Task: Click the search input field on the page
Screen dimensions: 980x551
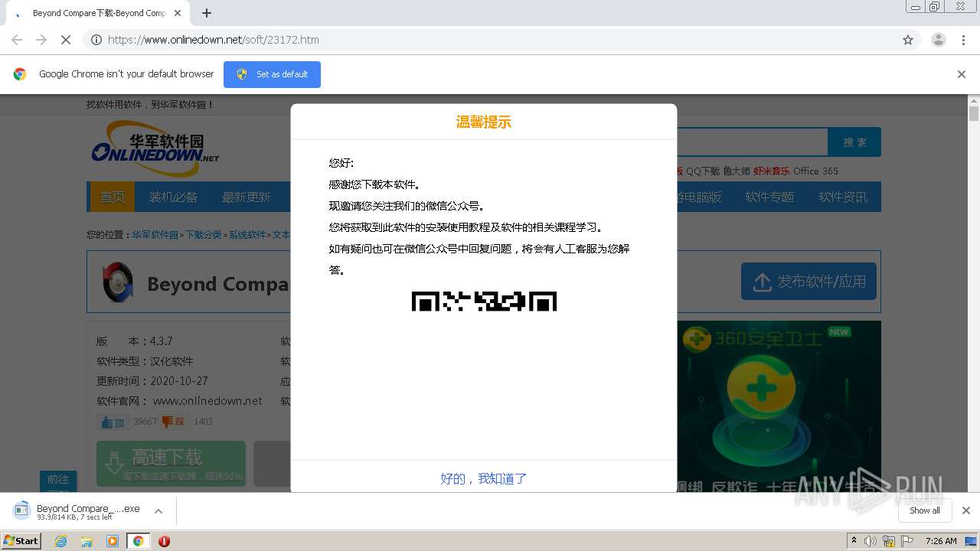Action: [x=753, y=142]
